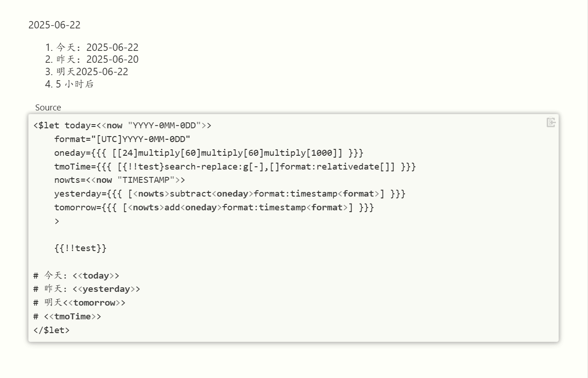Image resolution: width=588 pixels, height=378 pixels.
Task: Click the tmoTime search-replace code line
Action: [x=235, y=167]
